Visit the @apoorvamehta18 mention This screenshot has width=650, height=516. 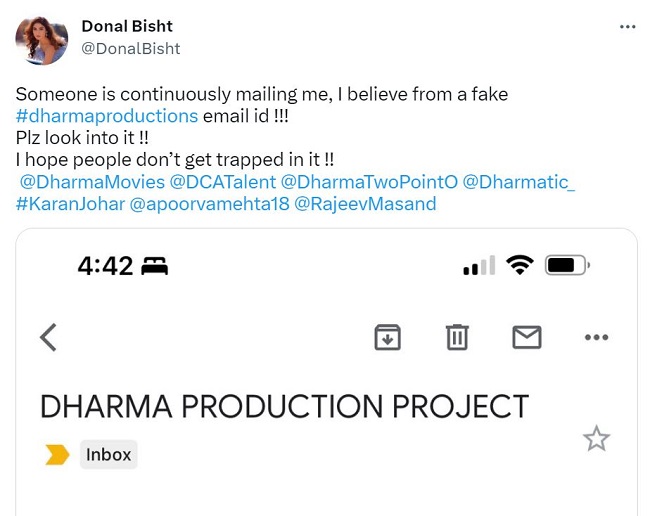pos(208,204)
